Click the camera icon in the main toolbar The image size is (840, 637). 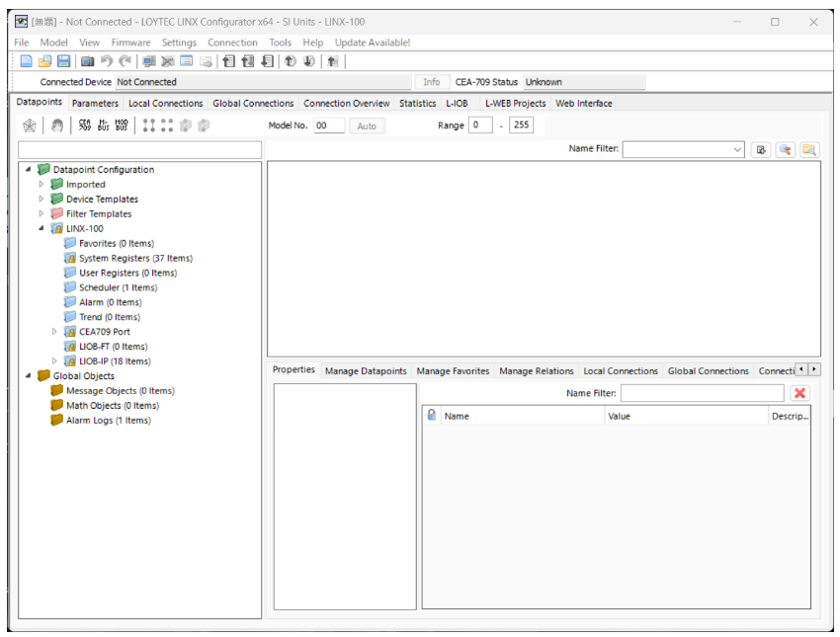[87, 61]
